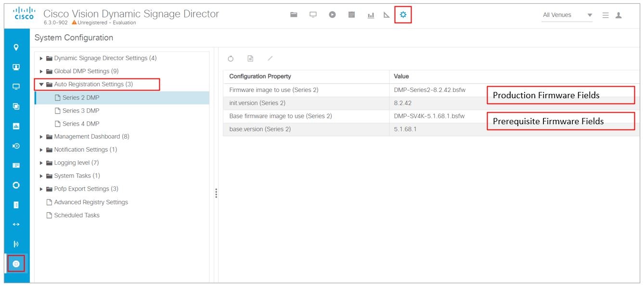The image size is (644, 287).
Task: Expand Notification Settings folder arrow
Action: click(x=41, y=150)
